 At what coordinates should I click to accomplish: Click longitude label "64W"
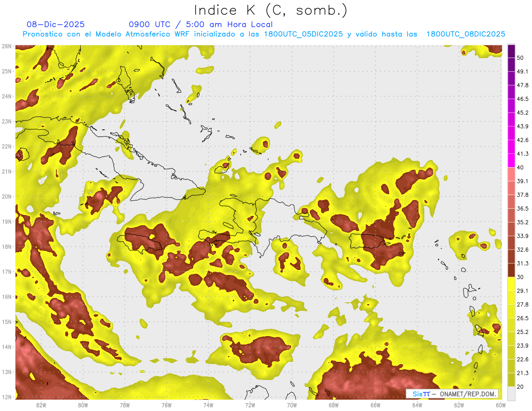point(417,405)
